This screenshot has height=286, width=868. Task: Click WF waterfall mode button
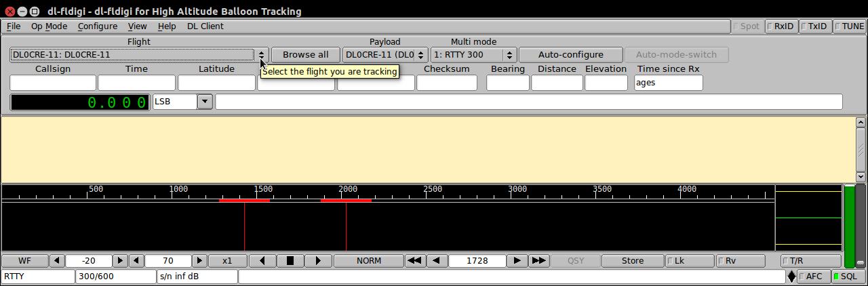click(24, 260)
